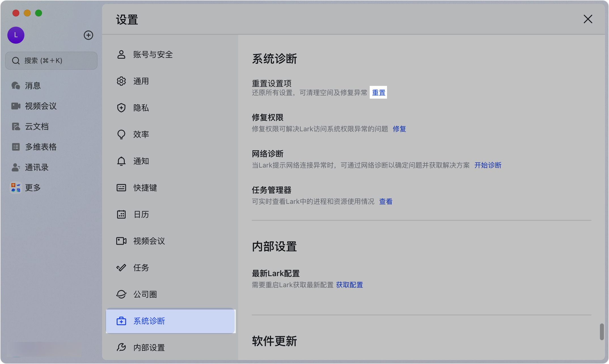Switch to General (通用) settings
The image size is (609, 364).
[x=141, y=81]
